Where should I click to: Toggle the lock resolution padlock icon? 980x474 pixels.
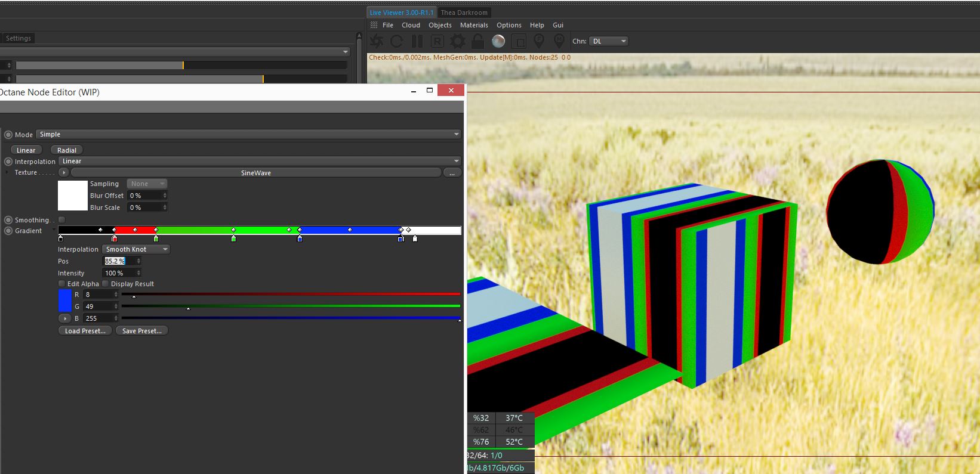tap(477, 41)
